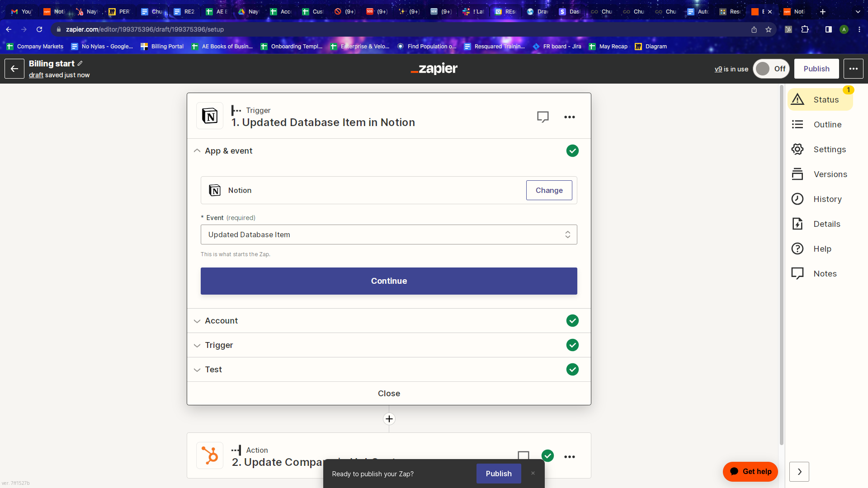Screen dimensions: 868x488
Task: Switch to the Das browser tab
Action: click(570, 12)
